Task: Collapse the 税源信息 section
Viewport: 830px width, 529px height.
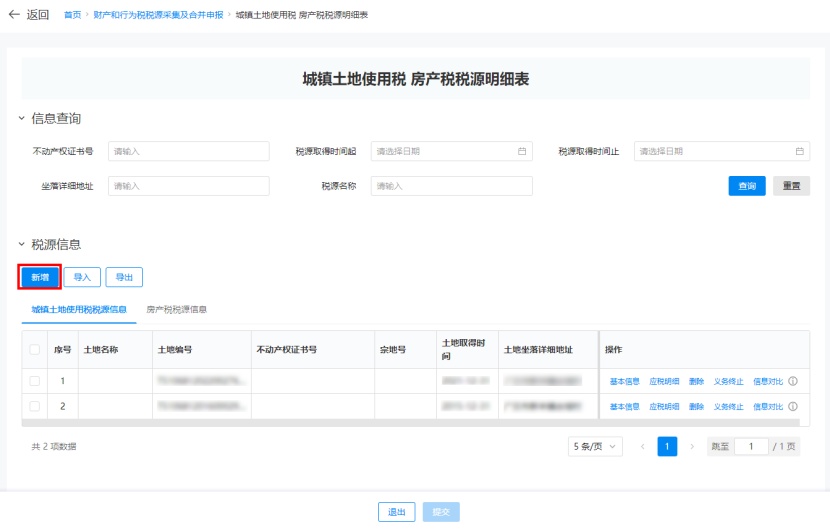Action: tap(22, 245)
